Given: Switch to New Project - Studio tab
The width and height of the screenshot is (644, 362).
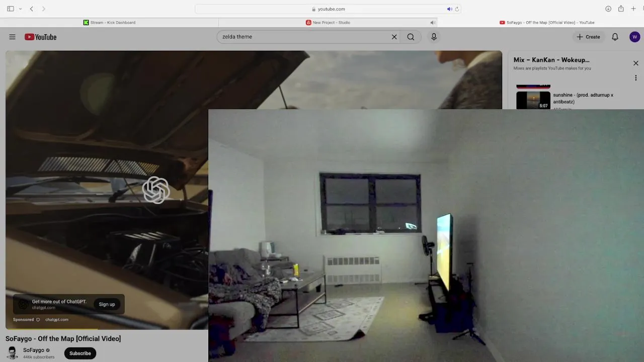Looking at the screenshot, I should coord(328,23).
